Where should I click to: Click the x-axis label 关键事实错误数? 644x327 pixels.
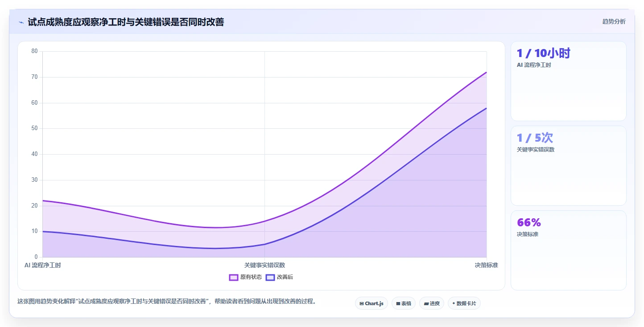point(264,265)
